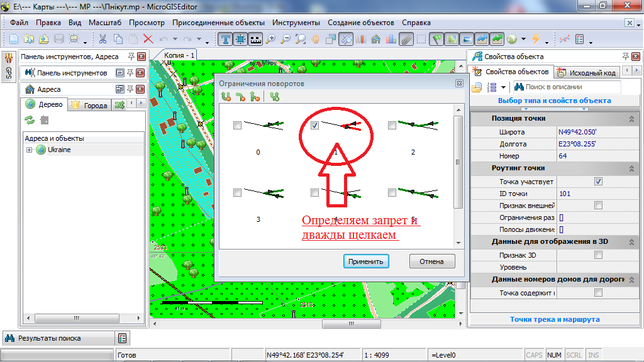Click the paperclip attached objects icon
The width and height of the screenshot is (644, 362).
coord(406,39)
